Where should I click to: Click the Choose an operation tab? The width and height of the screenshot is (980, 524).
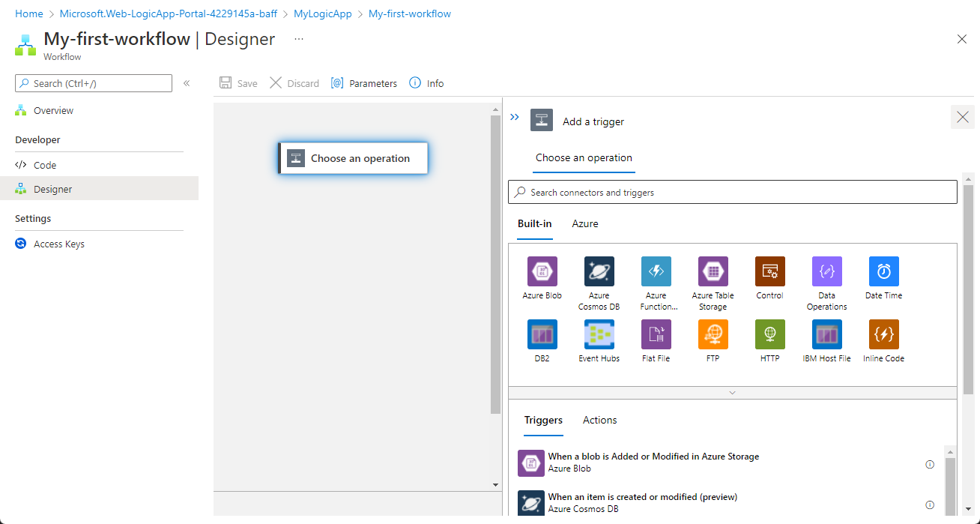(584, 158)
